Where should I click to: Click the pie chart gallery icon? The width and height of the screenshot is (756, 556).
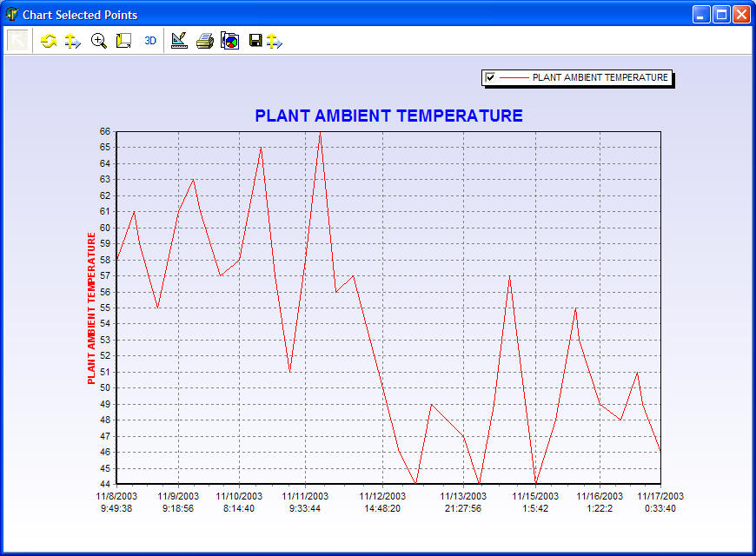click(x=229, y=41)
